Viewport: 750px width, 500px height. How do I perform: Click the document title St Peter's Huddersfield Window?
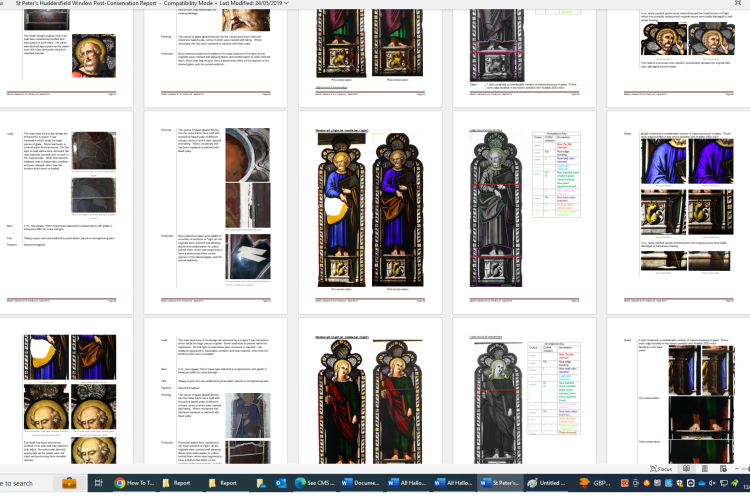coord(86,3)
